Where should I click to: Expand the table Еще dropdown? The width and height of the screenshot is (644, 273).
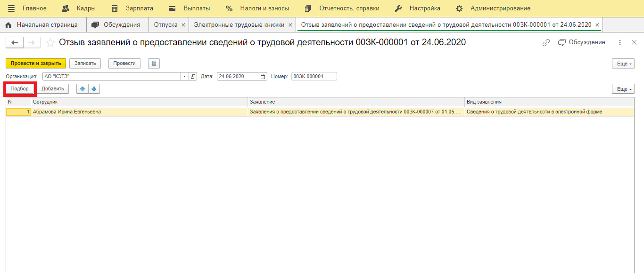623,89
